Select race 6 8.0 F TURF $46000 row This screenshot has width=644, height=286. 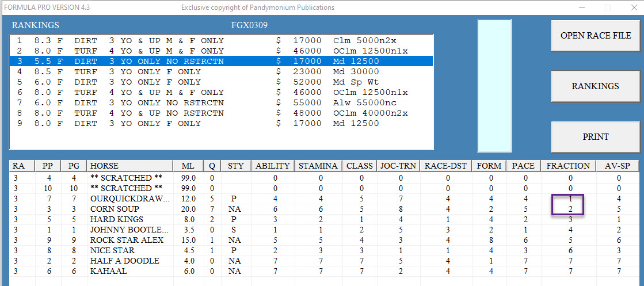(x=222, y=92)
